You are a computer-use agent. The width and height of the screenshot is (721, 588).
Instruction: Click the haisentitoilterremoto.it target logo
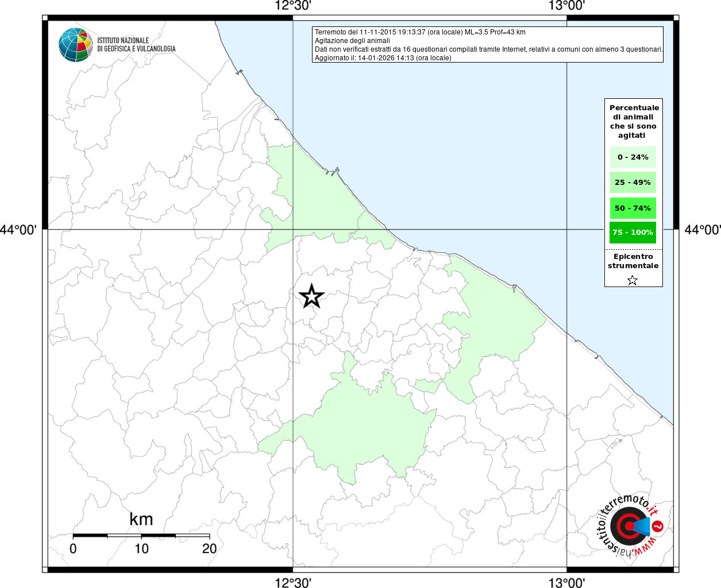626,526
